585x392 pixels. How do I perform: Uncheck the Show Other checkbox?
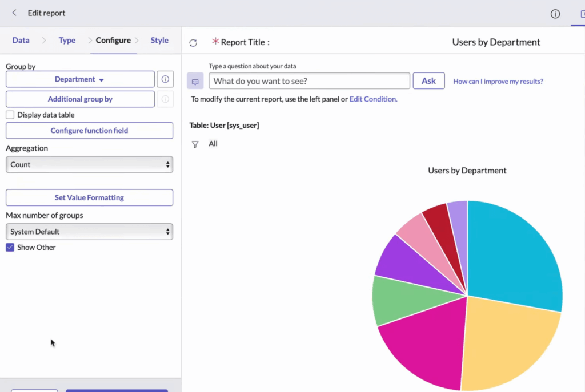click(x=10, y=248)
